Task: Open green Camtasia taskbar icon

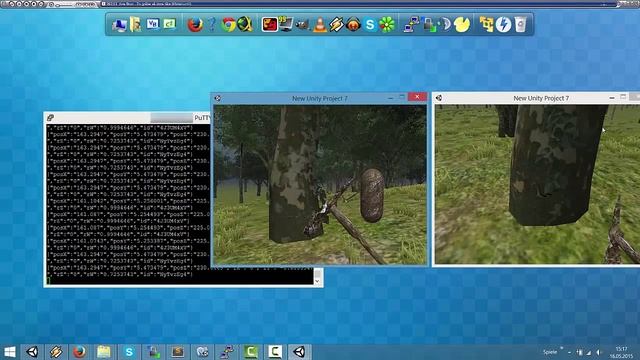Action: pos(251,352)
